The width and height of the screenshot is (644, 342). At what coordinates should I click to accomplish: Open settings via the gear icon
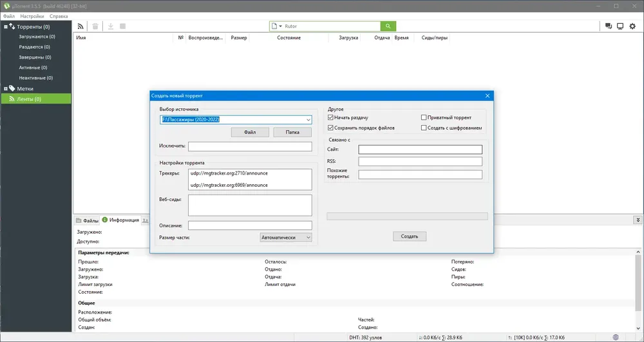coord(632,26)
